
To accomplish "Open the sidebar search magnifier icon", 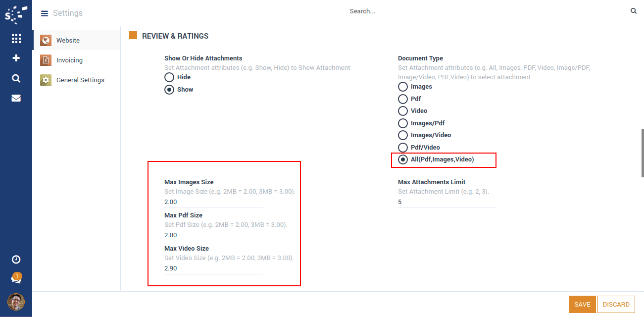I will click(16, 78).
